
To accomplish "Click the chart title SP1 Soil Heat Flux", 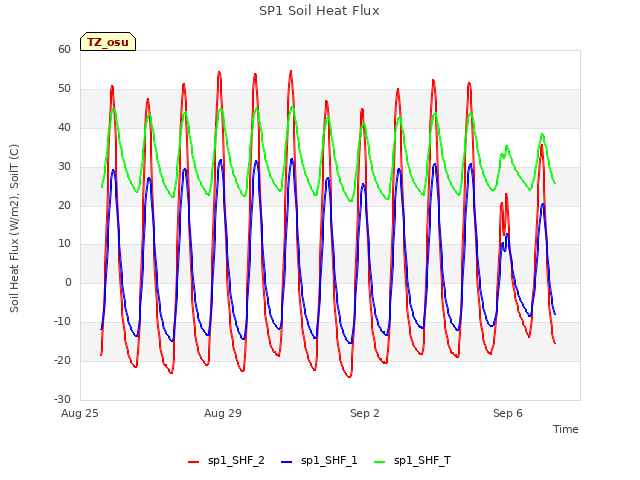I will pos(319,11).
